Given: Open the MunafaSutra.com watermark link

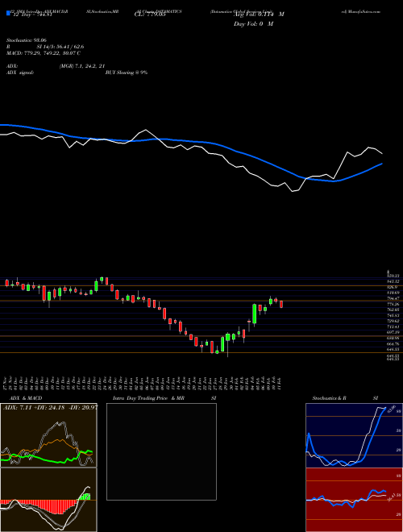Looking at the screenshot, I should [x=361, y=11].
